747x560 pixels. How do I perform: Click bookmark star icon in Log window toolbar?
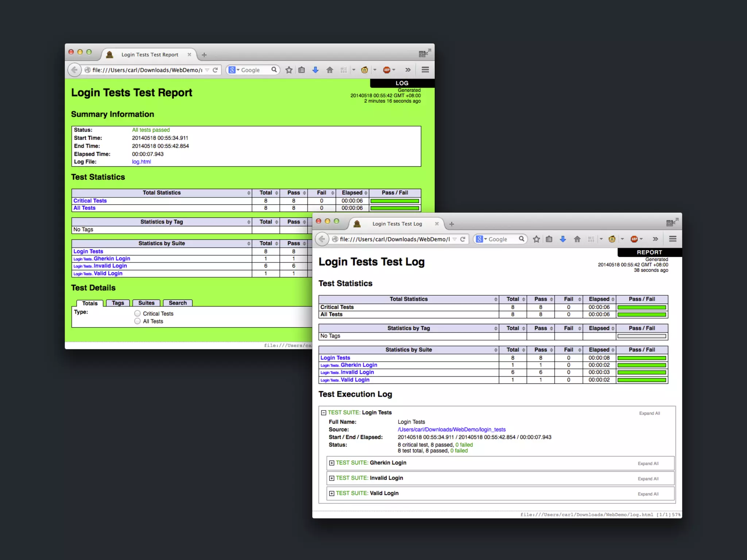click(x=536, y=239)
